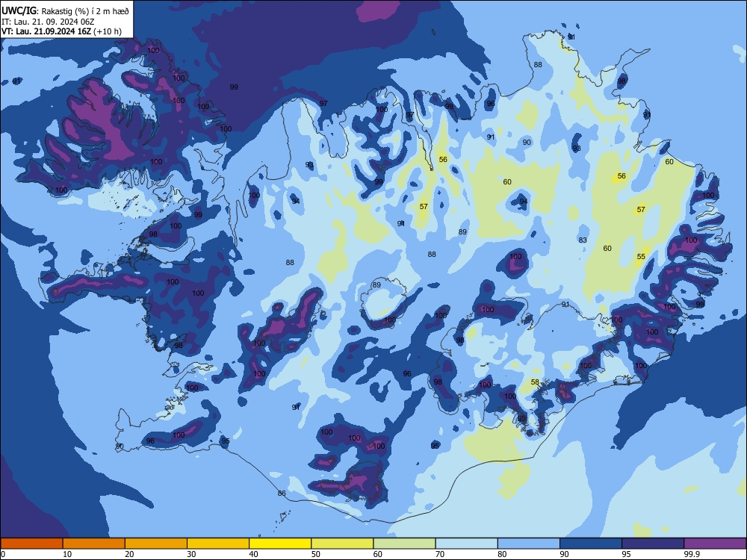The width and height of the screenshot is (747, 560).
Task: Click the 80–90 light blue legend swatch
Action: [x=529, y=544]
